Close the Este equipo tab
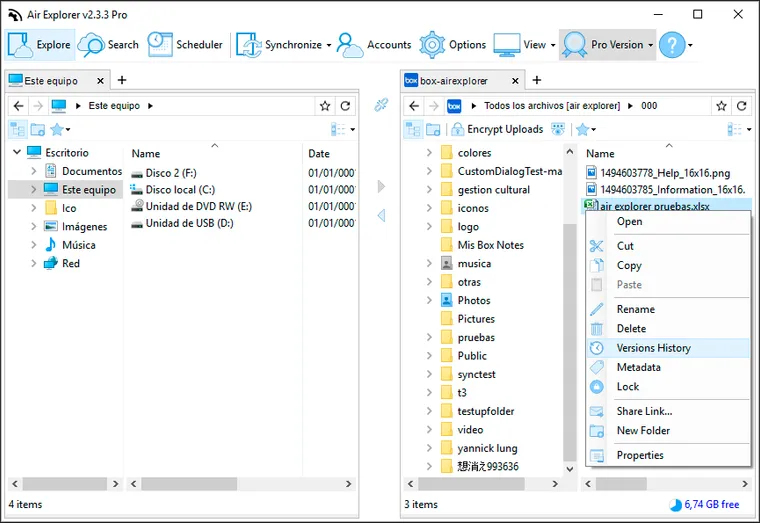Viewport: 760px width, 523px height. click(x=100, y=80)
